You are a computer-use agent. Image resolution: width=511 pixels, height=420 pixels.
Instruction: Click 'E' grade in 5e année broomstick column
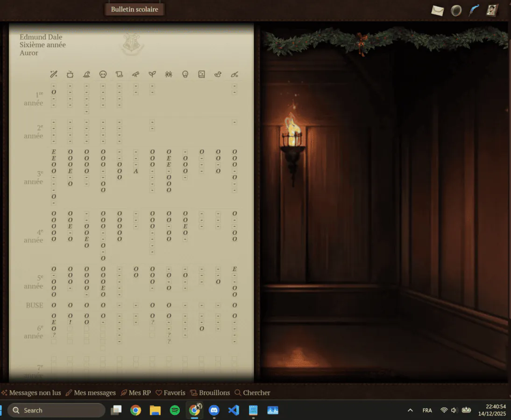click(234, 269)
